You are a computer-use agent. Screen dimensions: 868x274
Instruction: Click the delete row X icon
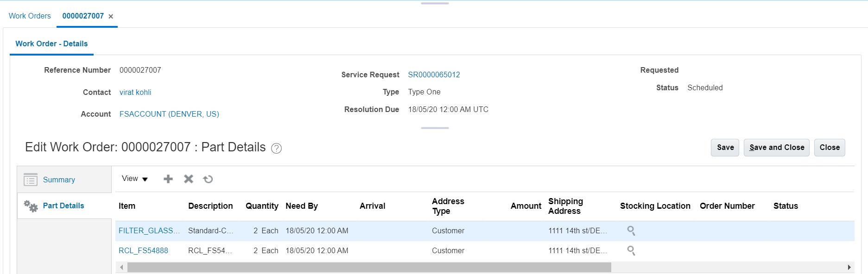[188, 179]
